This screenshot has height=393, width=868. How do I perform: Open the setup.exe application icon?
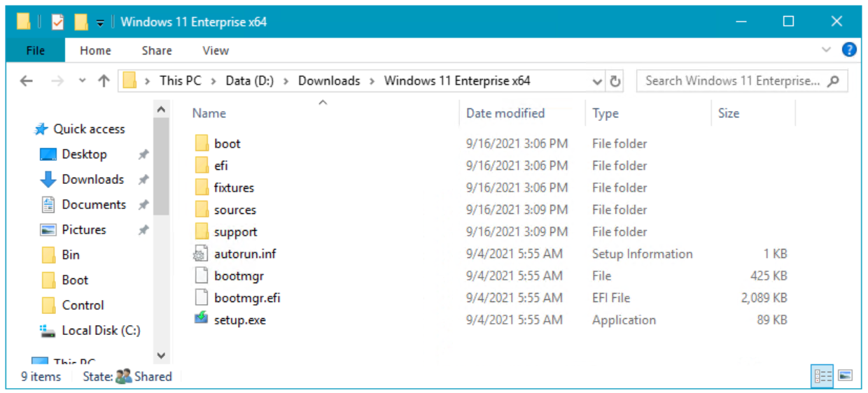pos(202,320)
